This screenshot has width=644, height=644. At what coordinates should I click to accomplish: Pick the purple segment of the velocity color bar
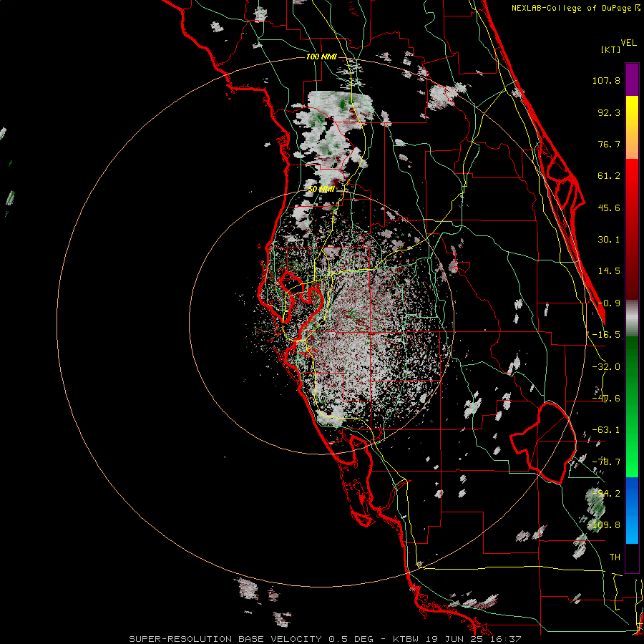[x=632, y=79]
